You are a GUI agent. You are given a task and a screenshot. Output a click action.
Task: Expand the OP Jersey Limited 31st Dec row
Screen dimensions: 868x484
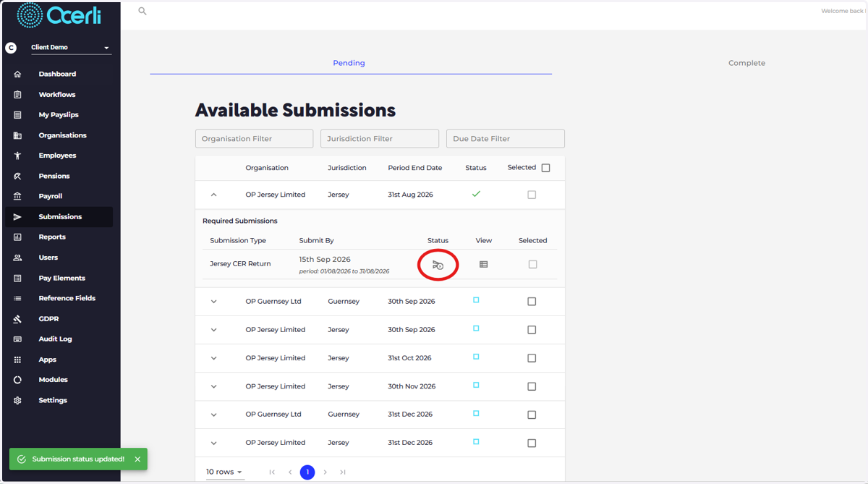(x=213, y=443)
